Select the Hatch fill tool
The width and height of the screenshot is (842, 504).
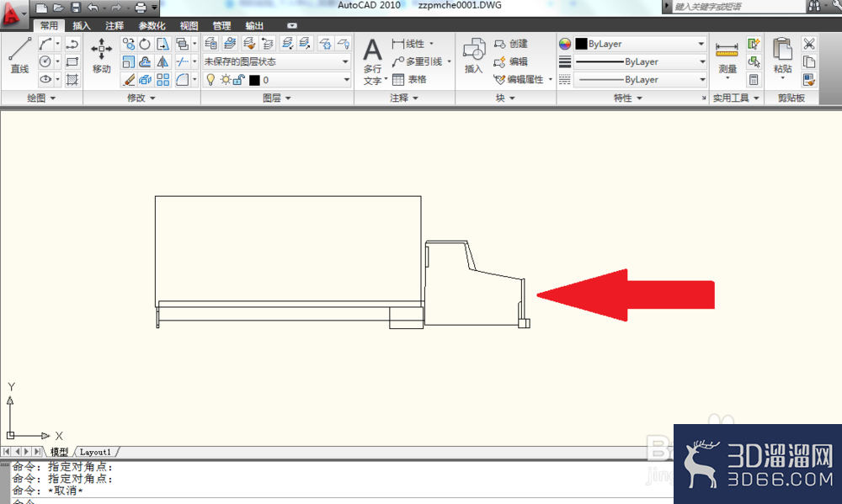[x=72, y=79]
